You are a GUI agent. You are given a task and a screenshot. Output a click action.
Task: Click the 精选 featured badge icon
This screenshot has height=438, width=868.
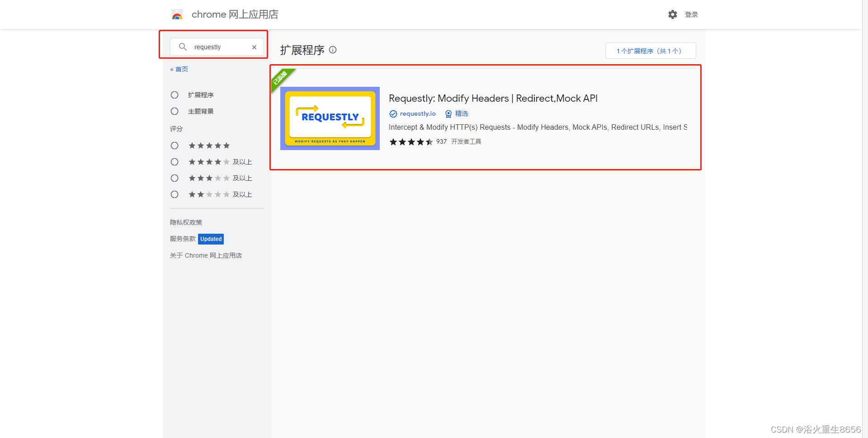448,114
